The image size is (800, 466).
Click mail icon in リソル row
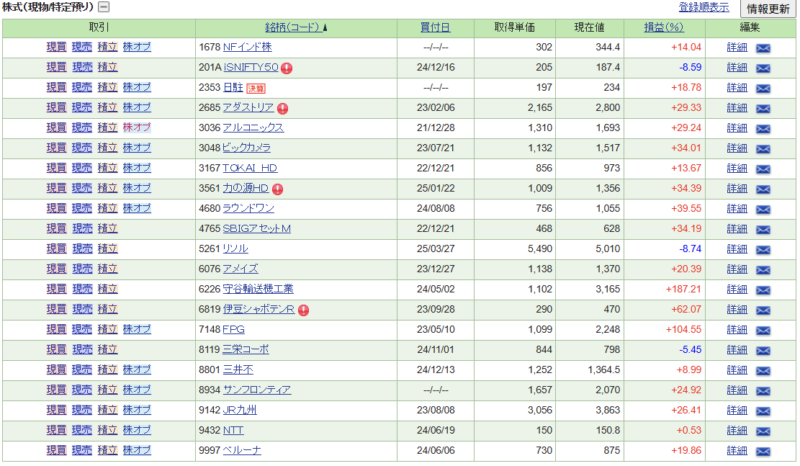(x=763, y=250)
